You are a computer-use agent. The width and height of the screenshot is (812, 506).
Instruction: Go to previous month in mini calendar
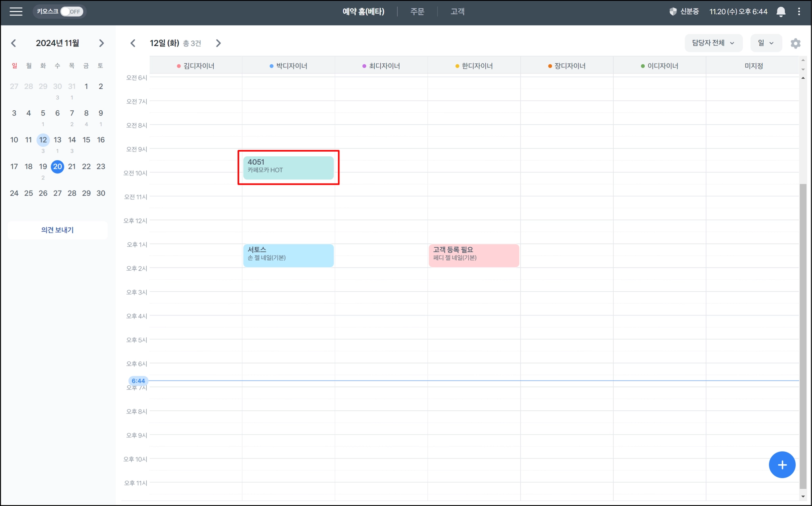(14, 43)
